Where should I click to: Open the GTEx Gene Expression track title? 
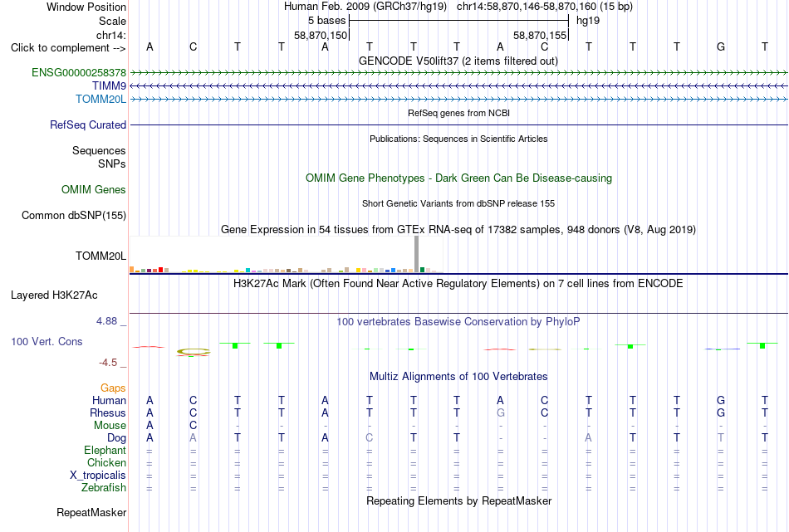tap(458, 230)
